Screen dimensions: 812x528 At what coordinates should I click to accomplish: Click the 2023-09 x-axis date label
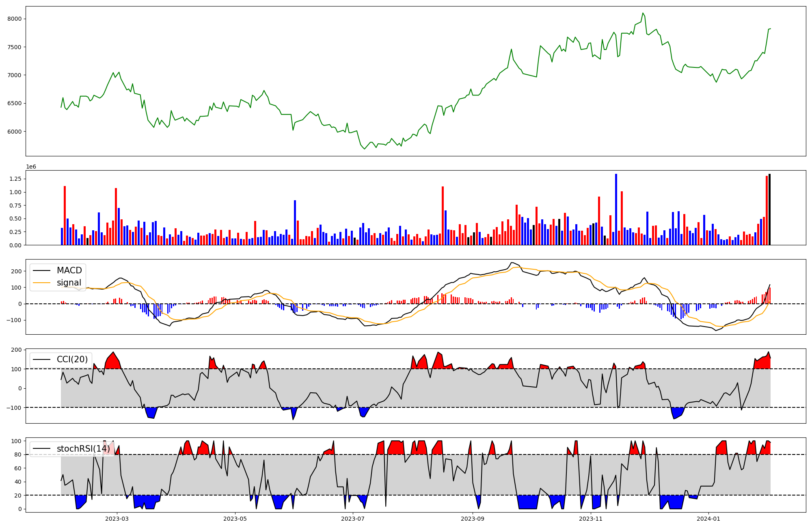click(x=473, y=519)
